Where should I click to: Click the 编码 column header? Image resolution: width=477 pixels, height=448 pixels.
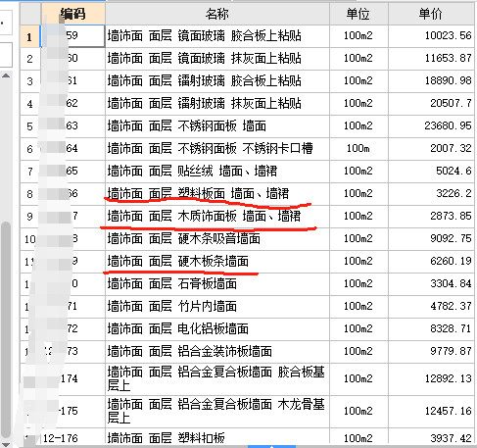click(x=72, y=14)
